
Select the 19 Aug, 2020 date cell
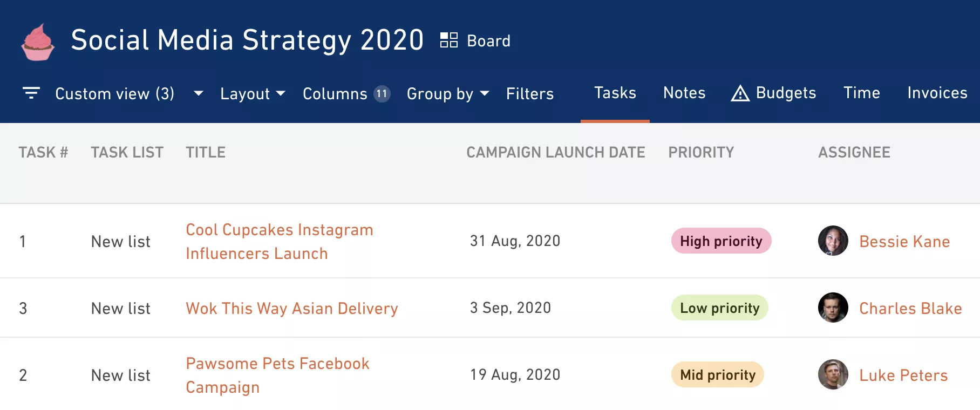pyautogui.click(x=515, y=374)
